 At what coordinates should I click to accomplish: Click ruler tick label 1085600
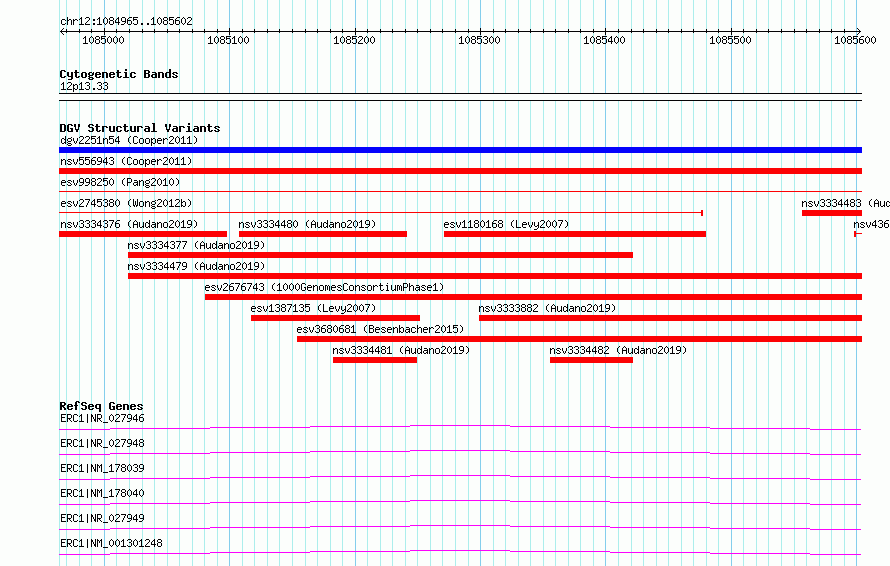click(x=855, y=40)
